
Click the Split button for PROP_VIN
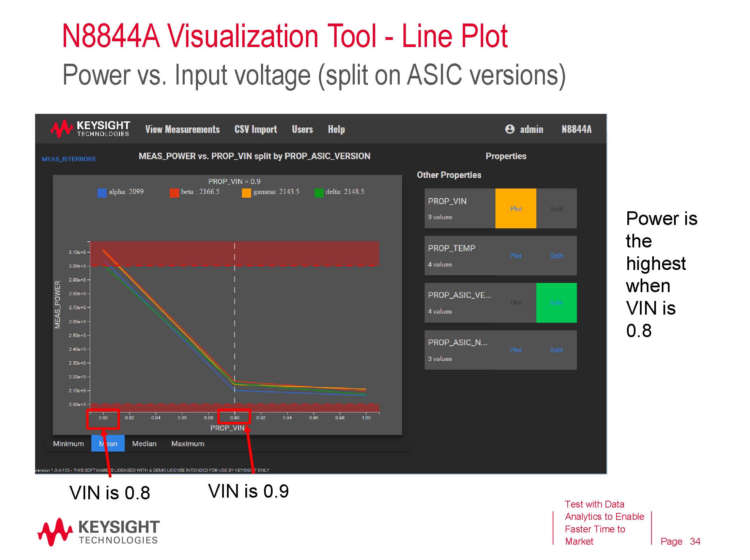point(556,209)
